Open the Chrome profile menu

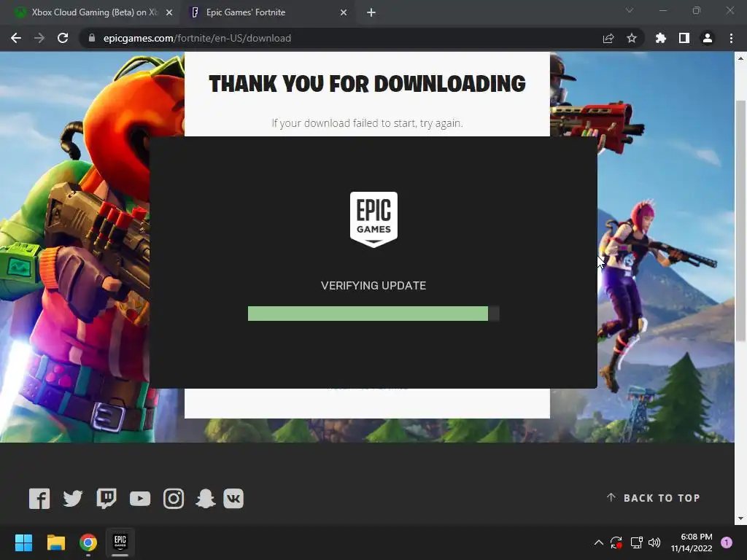click(x=708, y=38)
